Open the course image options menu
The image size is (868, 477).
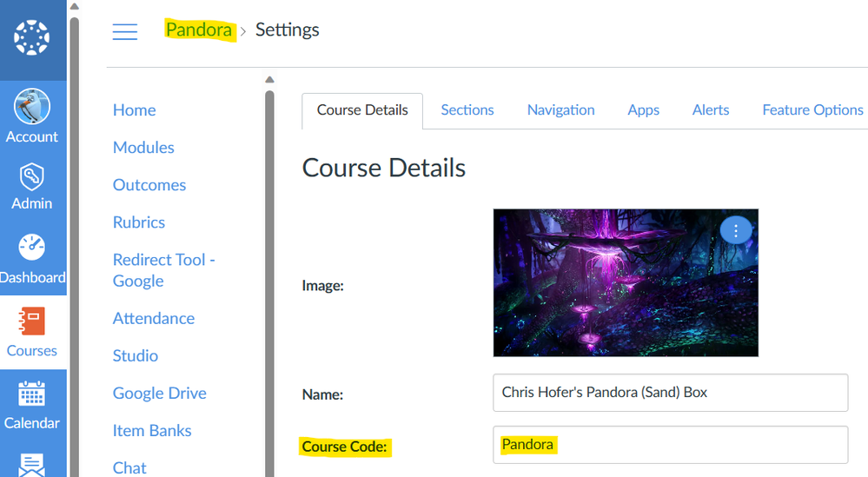click(736, 231)
